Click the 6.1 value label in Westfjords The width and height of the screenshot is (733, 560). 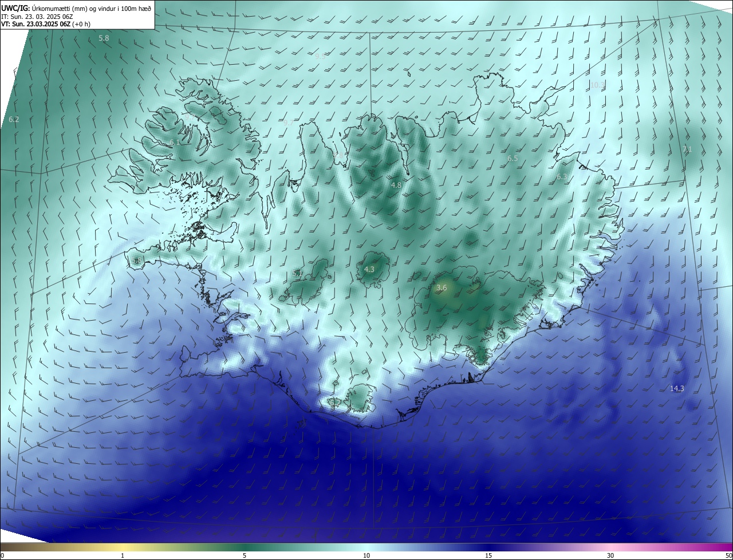[x=175, y=142]
